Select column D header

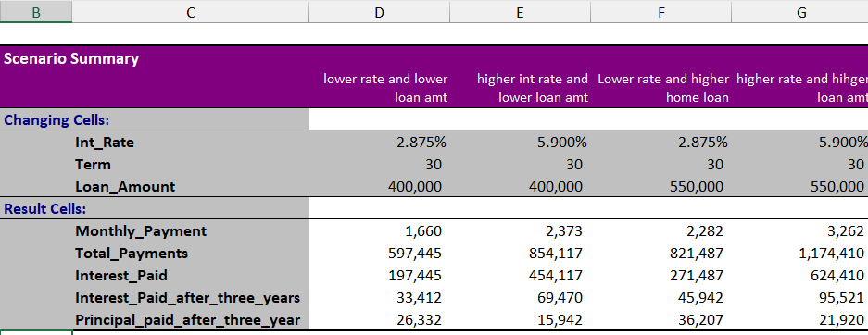(x=379, y=12)
